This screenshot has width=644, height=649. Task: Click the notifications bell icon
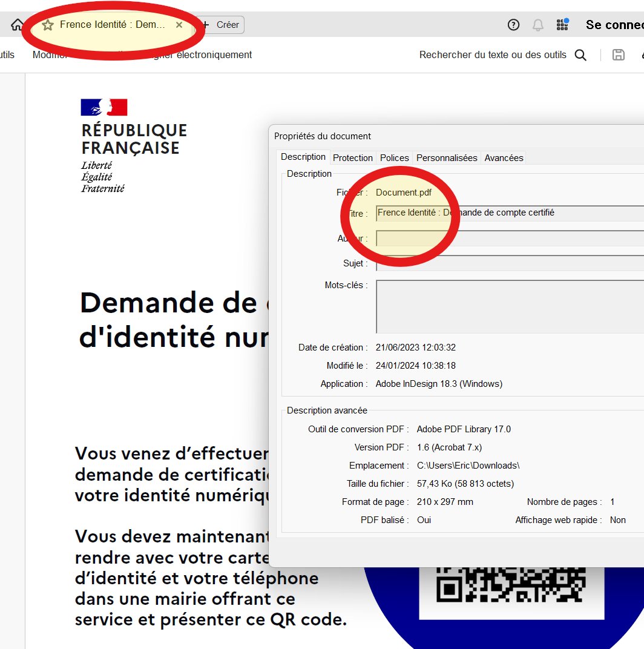pyautogui.click(x=537, y=25)
